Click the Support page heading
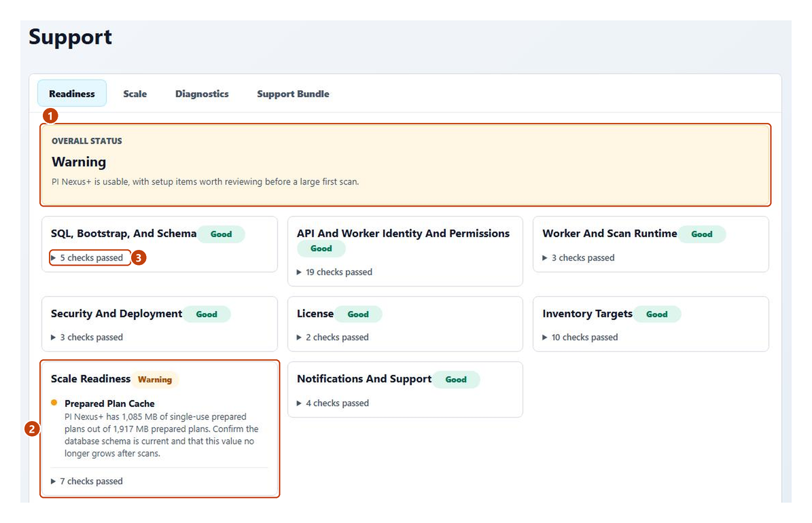Screen dimensions: 812x523 (70, 37)
